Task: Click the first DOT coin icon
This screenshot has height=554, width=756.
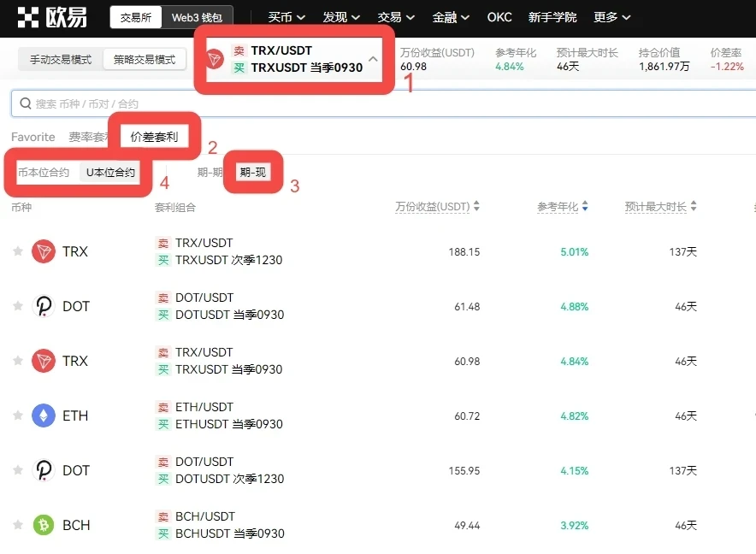Action: tap(43, 306)
